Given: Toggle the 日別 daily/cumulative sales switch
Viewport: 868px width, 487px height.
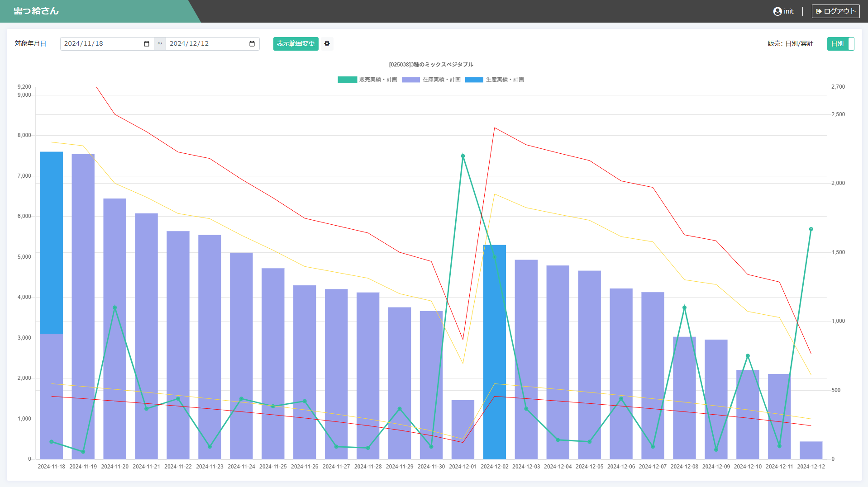Looking at the screenshot, I should [x=840, y=44].
